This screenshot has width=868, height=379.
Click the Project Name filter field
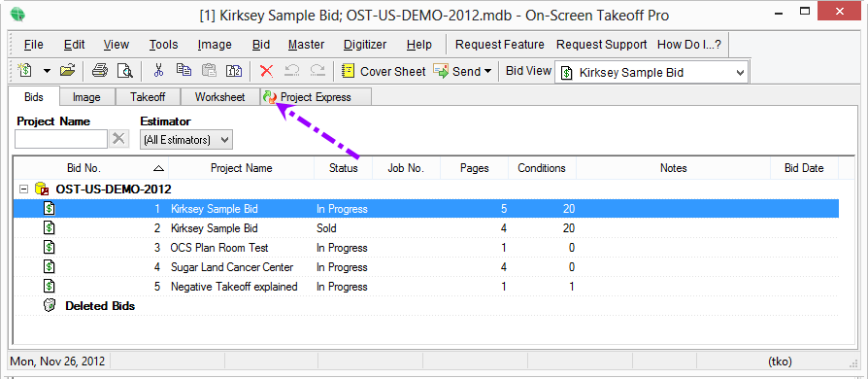click(x=61, y=139)
